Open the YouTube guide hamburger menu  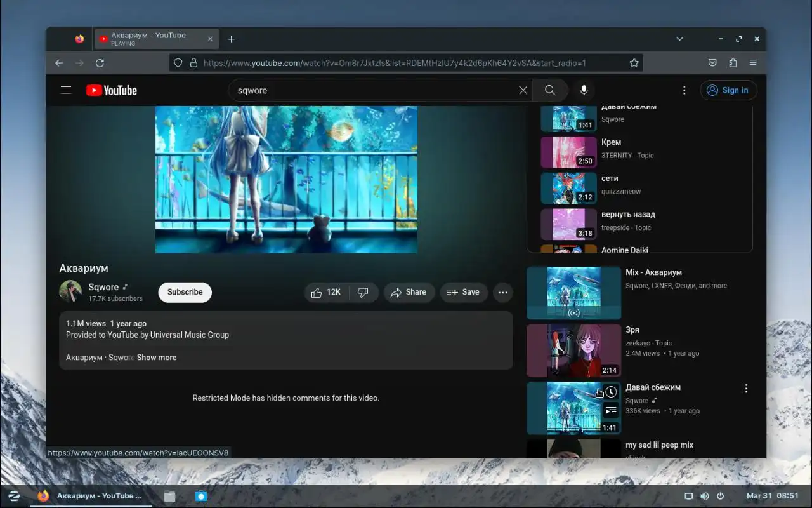tap(66, 90)
